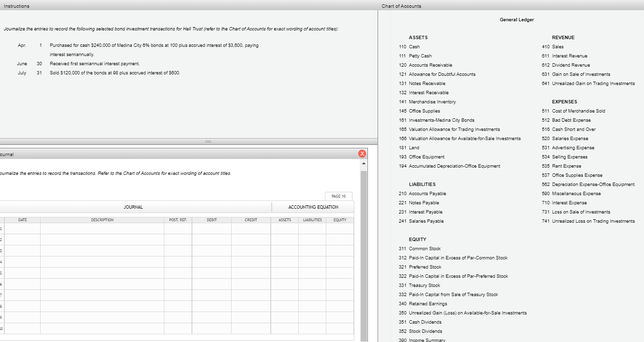The height and width of the screenshot is (342, 644).
Task: Select account 210 Accounts Payable
Action: click(423, 194)
